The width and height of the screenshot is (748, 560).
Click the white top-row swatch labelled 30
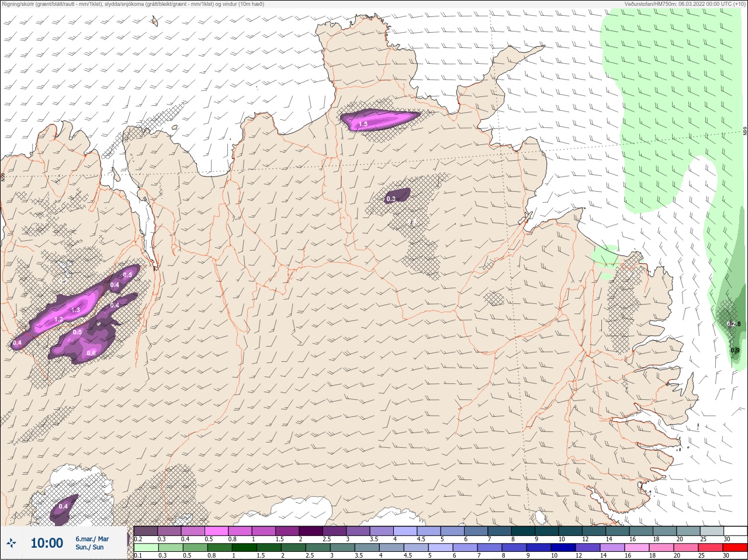coord(736,531)
